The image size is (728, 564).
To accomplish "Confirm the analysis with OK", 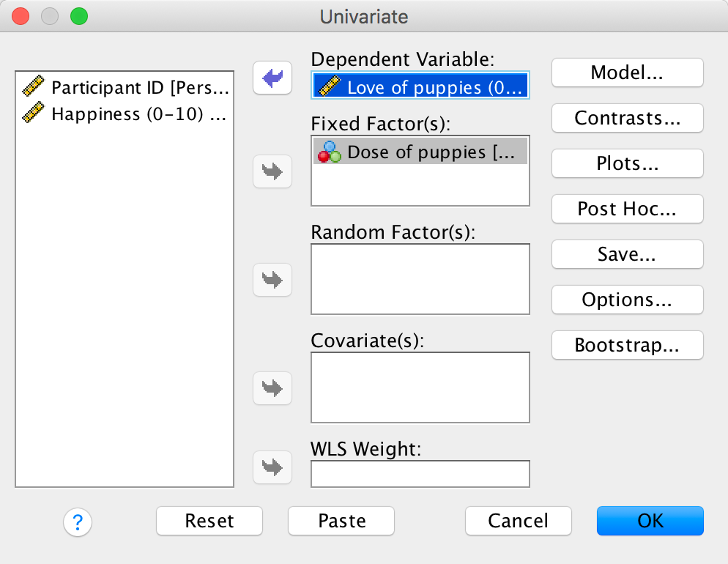I will point(650,521).
